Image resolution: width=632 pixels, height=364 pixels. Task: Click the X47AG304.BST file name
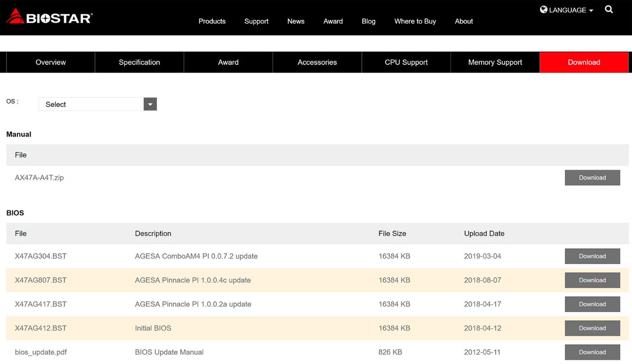(40, 256)
